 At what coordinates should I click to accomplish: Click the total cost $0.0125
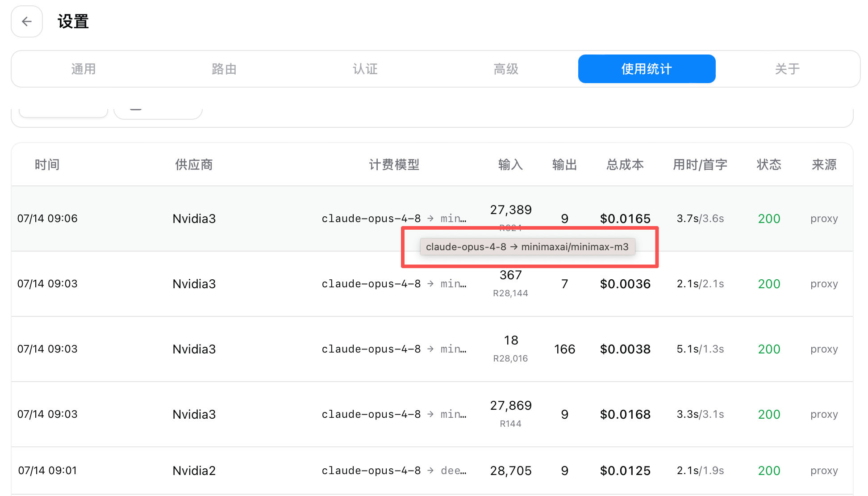(x=625, y=471)
